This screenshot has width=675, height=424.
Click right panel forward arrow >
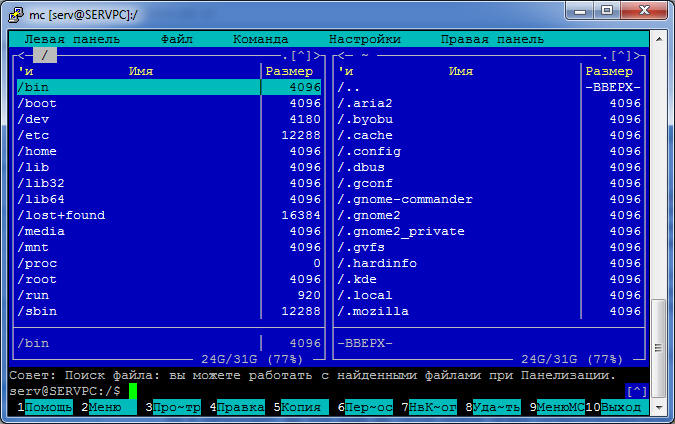pos(637,56)
